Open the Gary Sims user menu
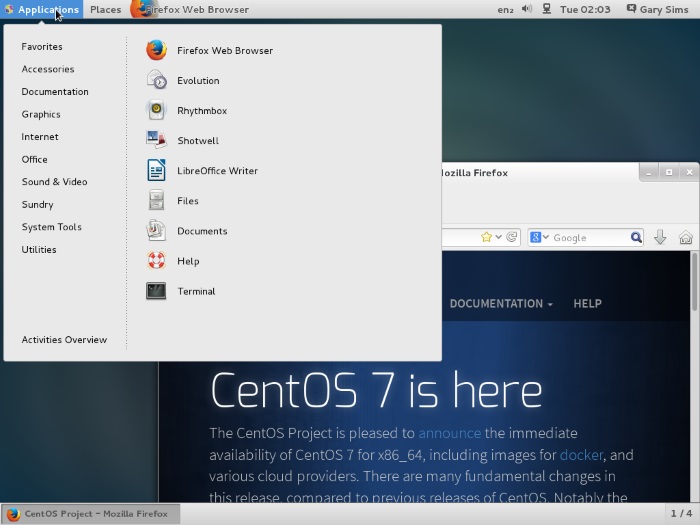The width and height of the screenshot is (700, 525). coord(658,9)
